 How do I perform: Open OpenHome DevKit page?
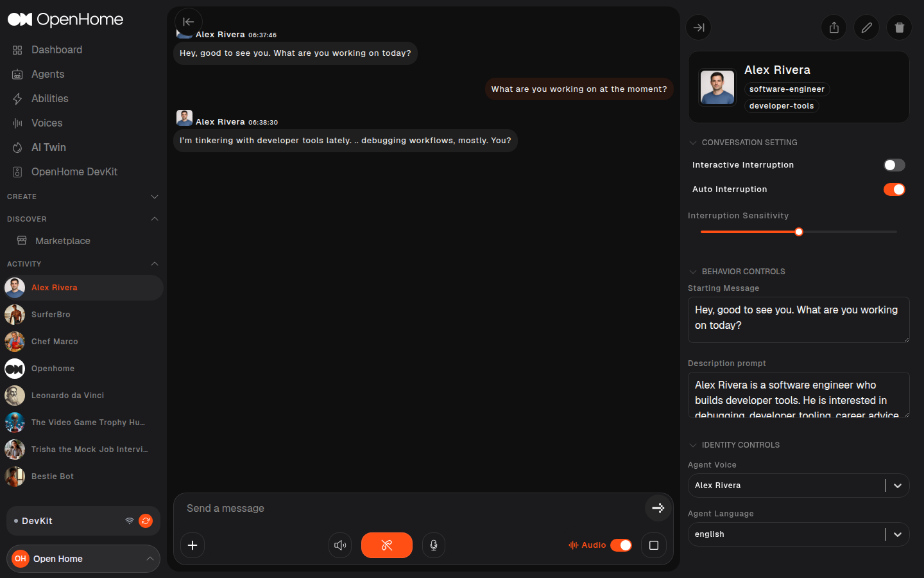(x=74, y=171)
